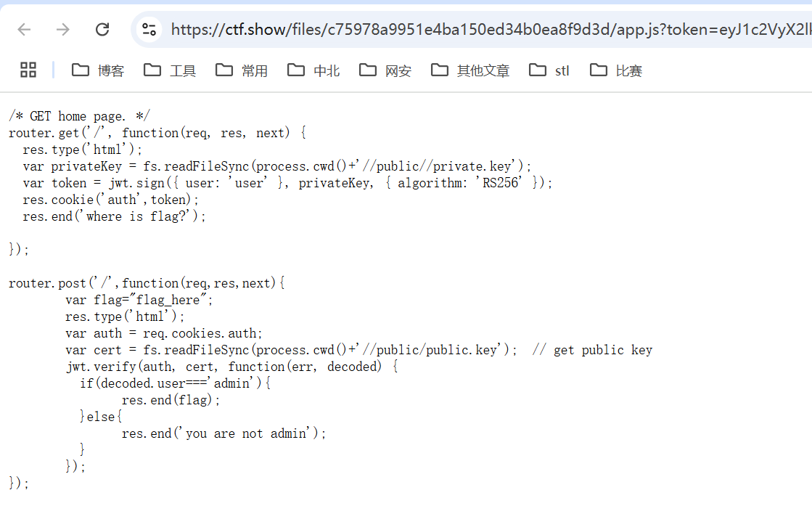The image size is (812, 506).
Task: Click the 'where is flag?' line
Action: pos(114,216)
